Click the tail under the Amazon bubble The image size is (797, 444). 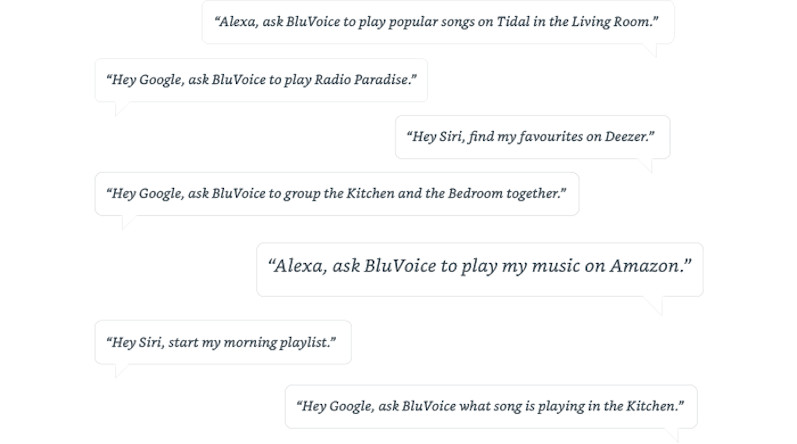655,305
